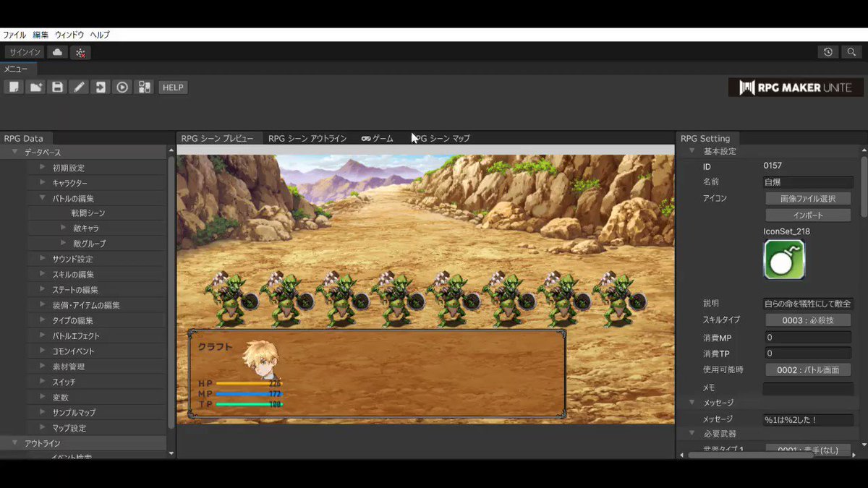Click the open project folder icon
The width and height of the screenshot is (868, 488).
pos(35,87)
